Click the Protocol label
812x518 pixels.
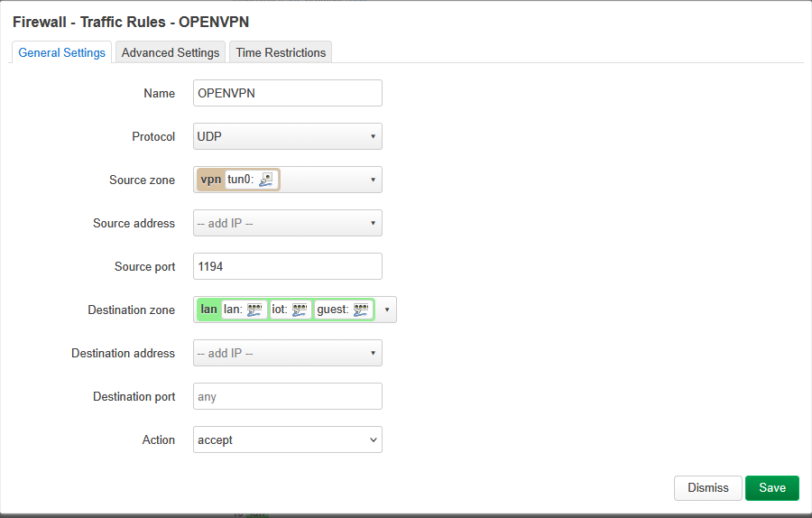(x=153, y=137)
